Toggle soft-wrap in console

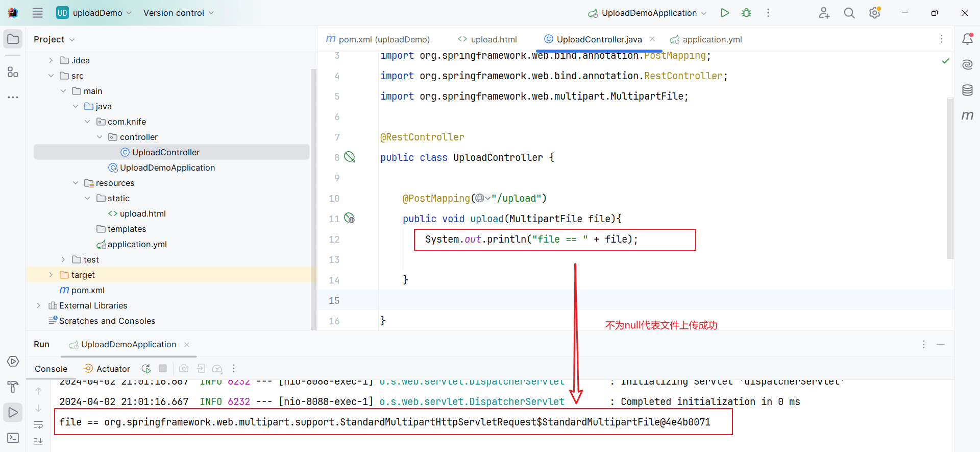38,425
